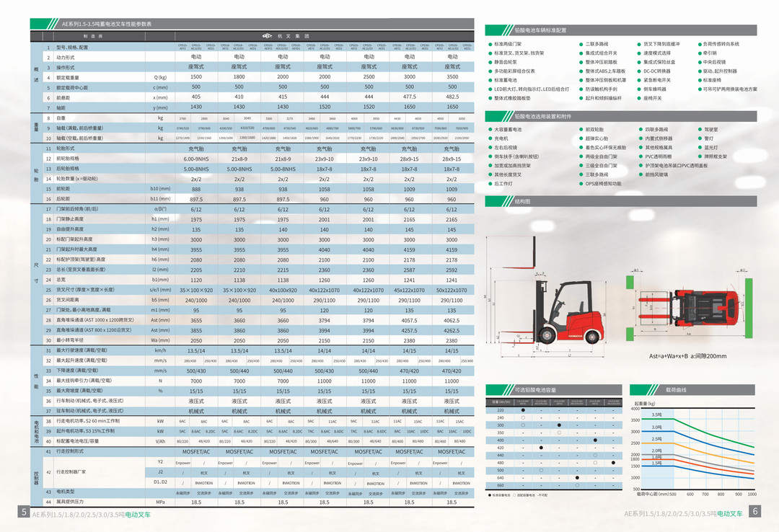Image resolution: width=779 pixels, height=532 pixels.
Task: Click the 'Wa (mm)' unit cell
Action: pos(160,340)
